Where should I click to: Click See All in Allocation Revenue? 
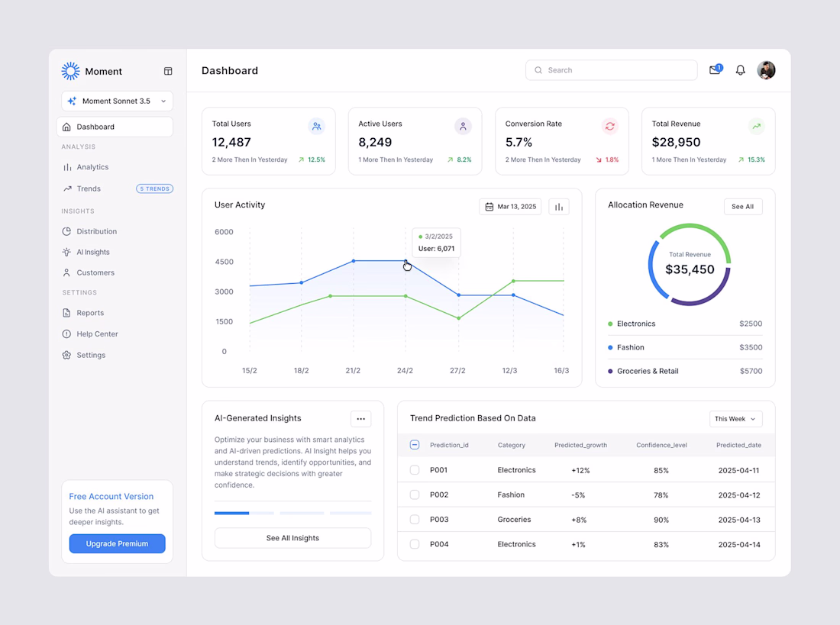743,207
